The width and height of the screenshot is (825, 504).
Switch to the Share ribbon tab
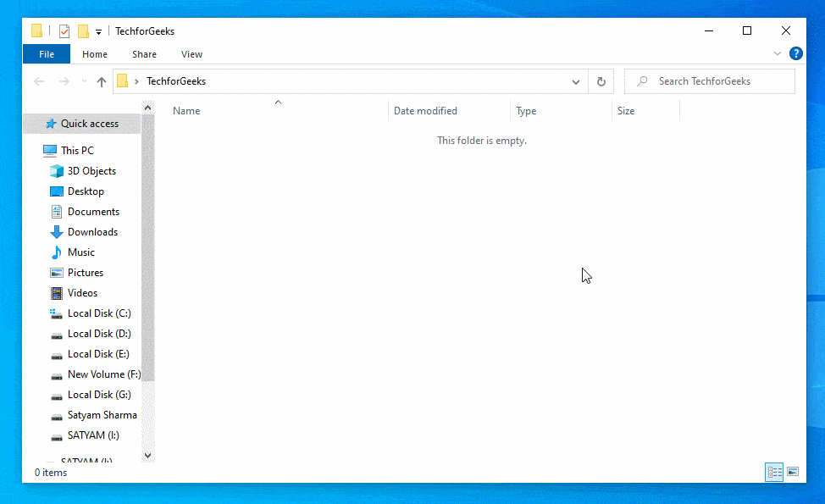144,54
